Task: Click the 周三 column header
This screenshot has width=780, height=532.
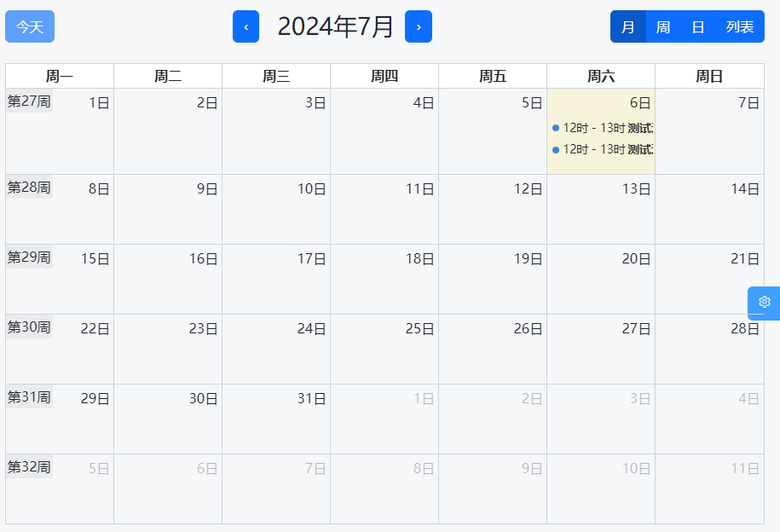Action: pyautogui.click(x=276, y=76)
